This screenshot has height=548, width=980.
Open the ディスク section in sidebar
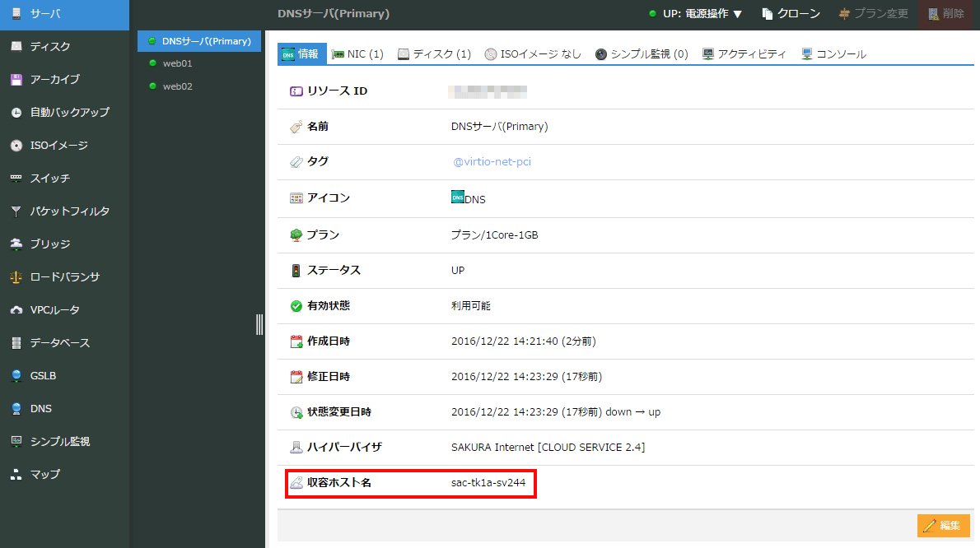51,47
